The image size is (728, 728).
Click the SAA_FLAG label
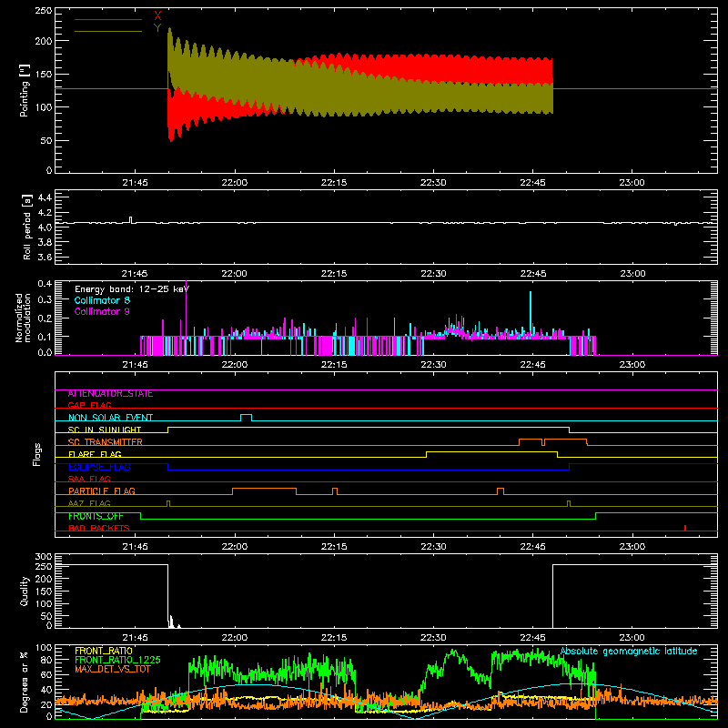click(x=89, y=479)
